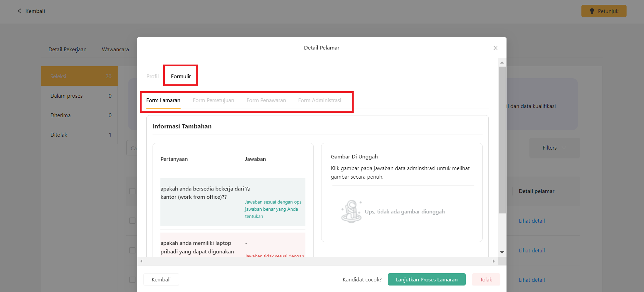This screenshot has width=644, height=292.
Task: Click the left horizontal scroll arrow
Action: click(141, 261)
